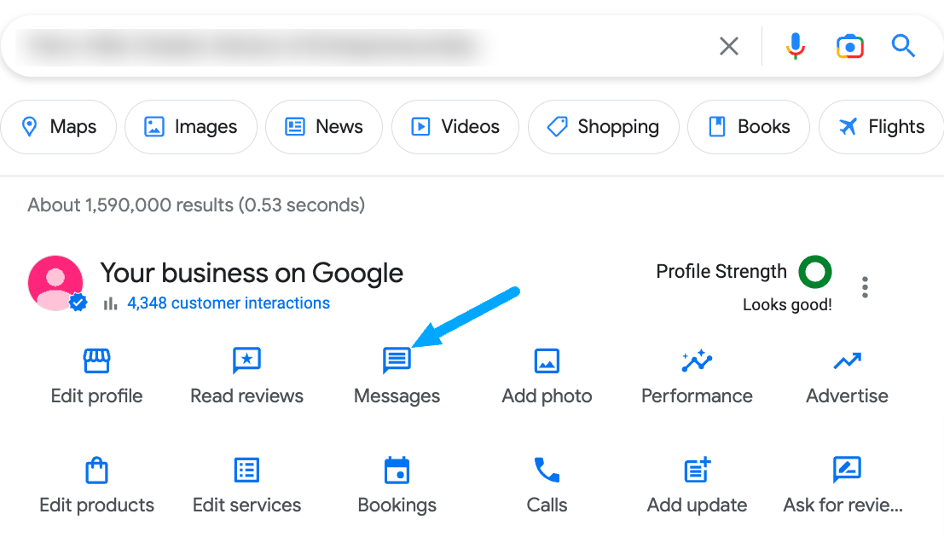
Task: Search by image with camera icon
Action: (x=849, y=46)
